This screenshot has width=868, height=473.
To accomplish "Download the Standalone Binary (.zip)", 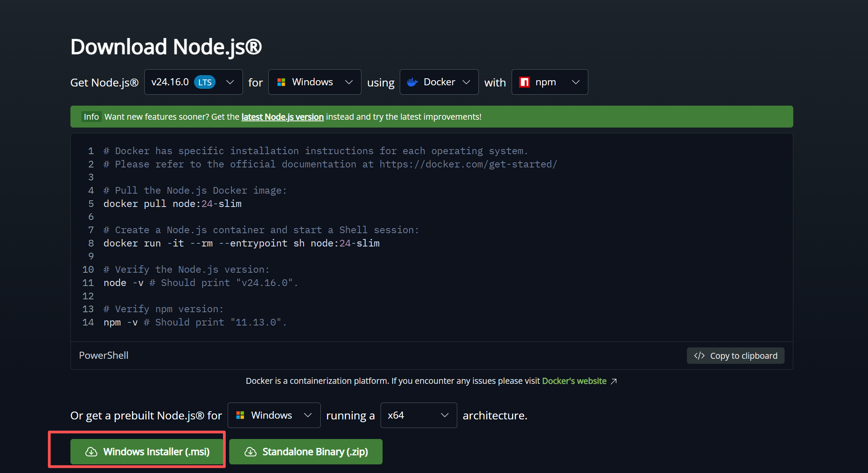I will point(306,451).
